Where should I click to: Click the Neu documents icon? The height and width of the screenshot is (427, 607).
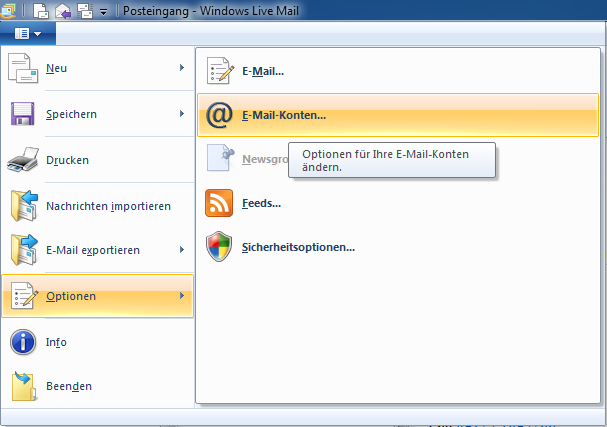(x=23, y=68)
